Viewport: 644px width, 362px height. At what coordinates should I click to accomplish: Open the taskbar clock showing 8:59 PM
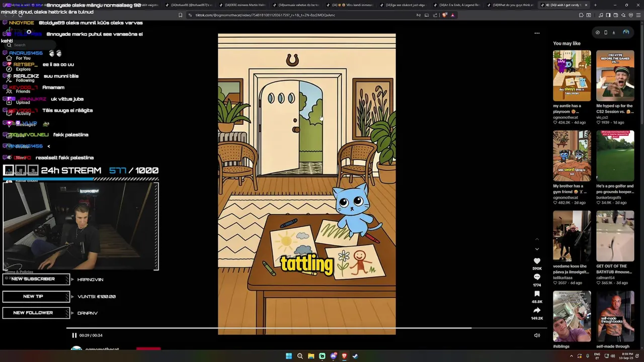tap(625, 356)
